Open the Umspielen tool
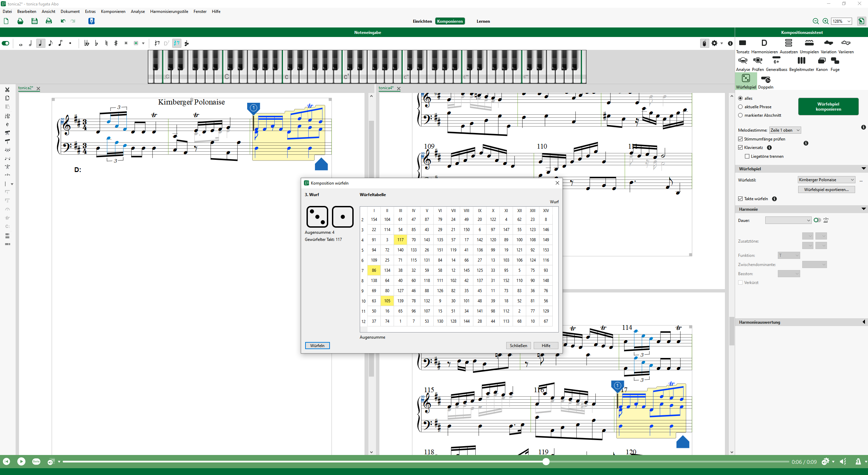This screenshot has width=868, height=475. click(809, 46)
